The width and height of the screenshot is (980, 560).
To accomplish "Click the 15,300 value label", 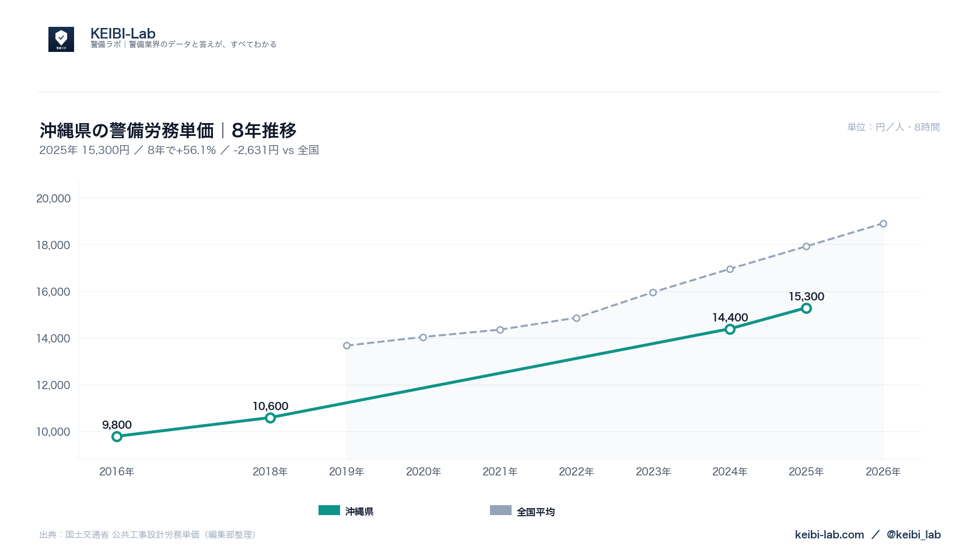I will pos(806,296).
